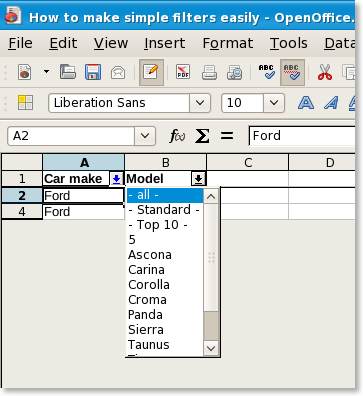Select 'Sierra' in the filter list
Viewport: 363px width, 396px height.
point(165,330)
